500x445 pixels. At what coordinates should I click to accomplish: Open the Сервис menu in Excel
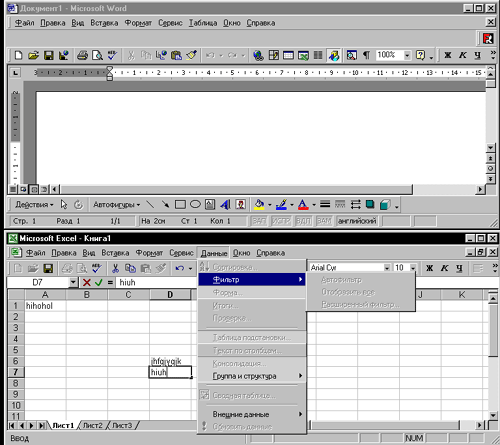point(181,253)
